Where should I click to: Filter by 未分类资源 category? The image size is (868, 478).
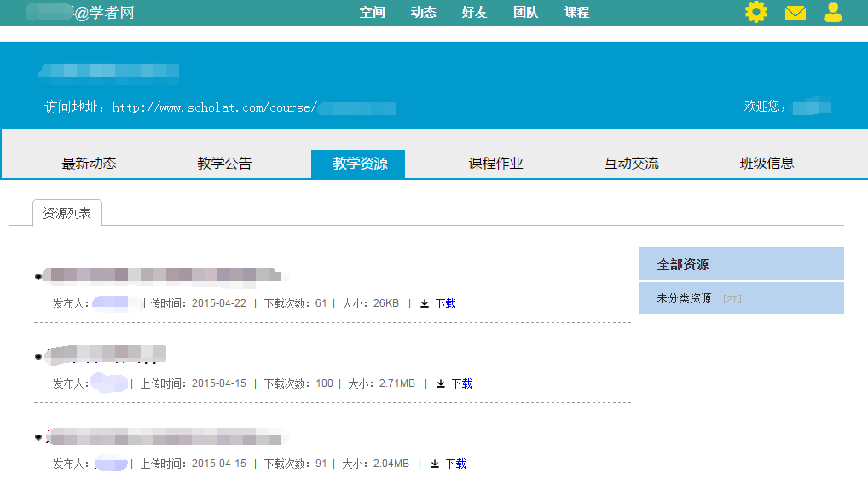click(684, 299)
